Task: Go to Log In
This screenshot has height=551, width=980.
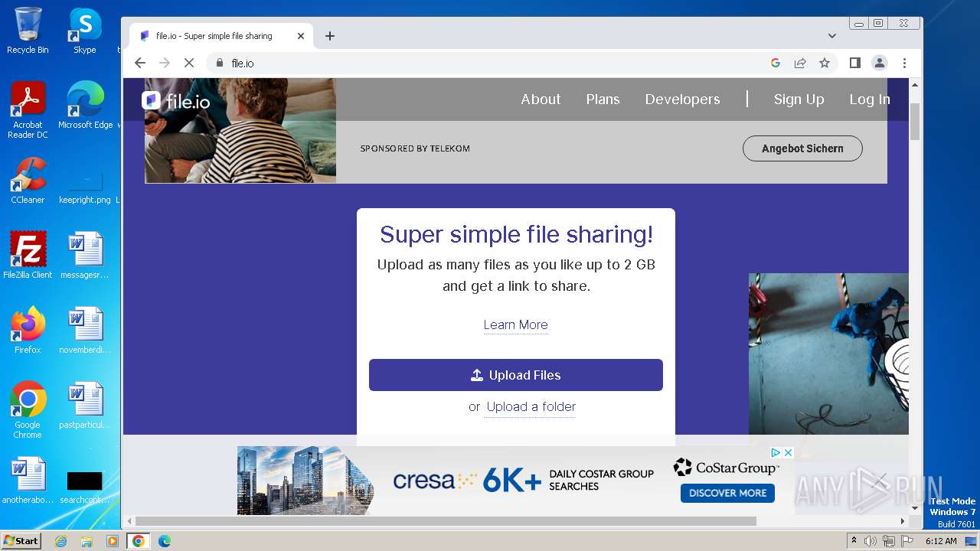Action: coord(870,99)
